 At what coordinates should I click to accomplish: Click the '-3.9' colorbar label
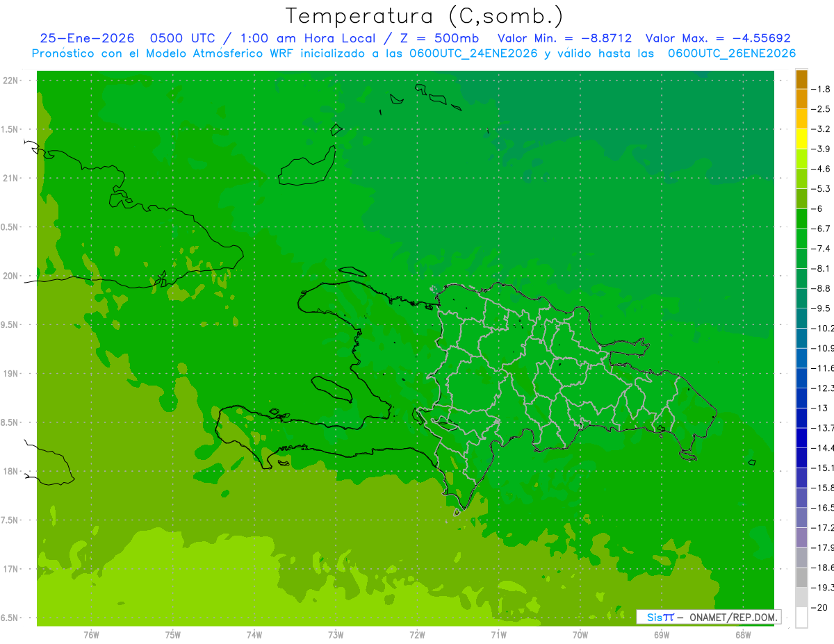coord(821,149)
